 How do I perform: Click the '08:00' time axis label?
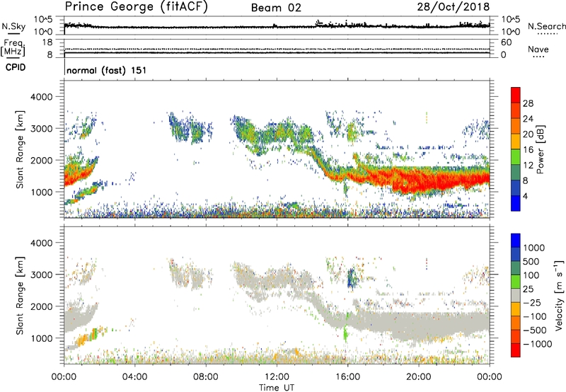point(205,377)
